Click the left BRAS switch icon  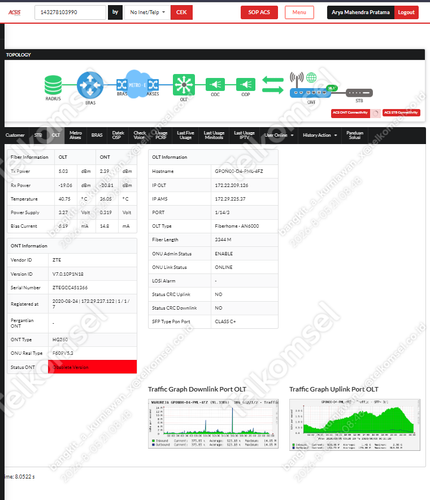point(121,85)
